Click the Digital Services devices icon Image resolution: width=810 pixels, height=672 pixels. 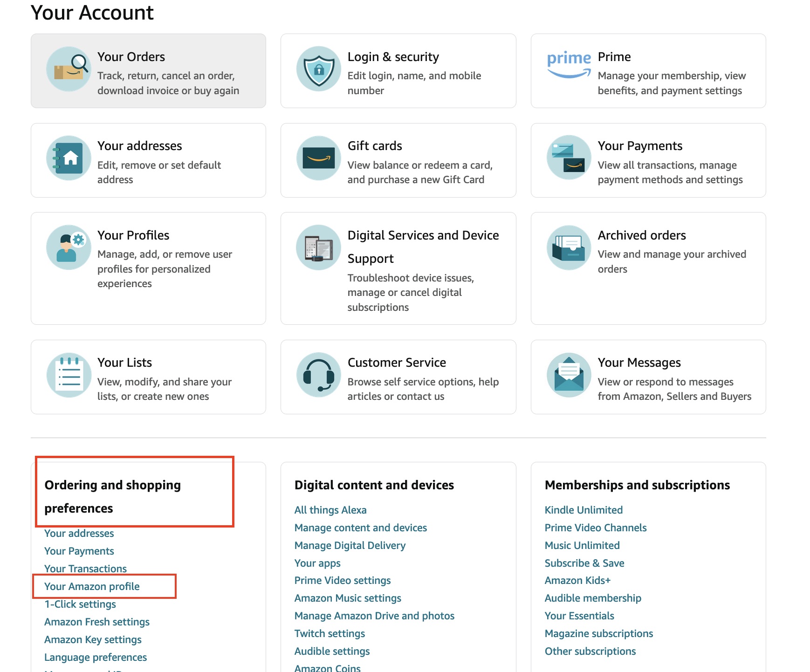click(x=319, y=247)
